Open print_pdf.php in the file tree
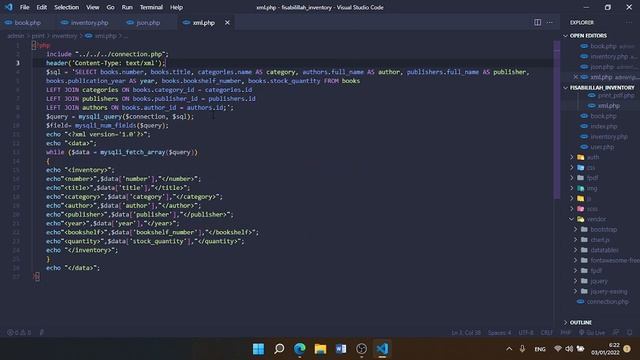 pyautogui.click(x=616, y=96)
